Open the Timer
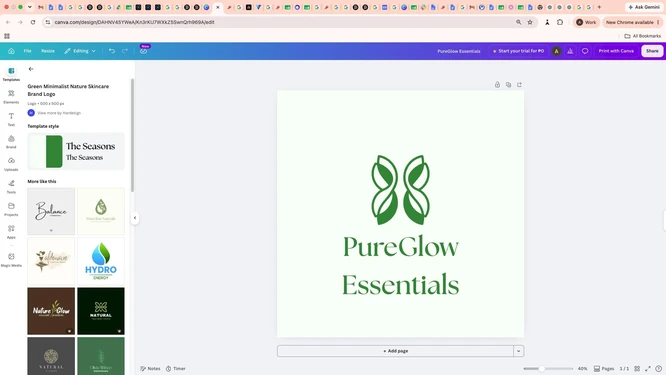The height and width of the screenshot is (375, 666). tap(175, 369)
